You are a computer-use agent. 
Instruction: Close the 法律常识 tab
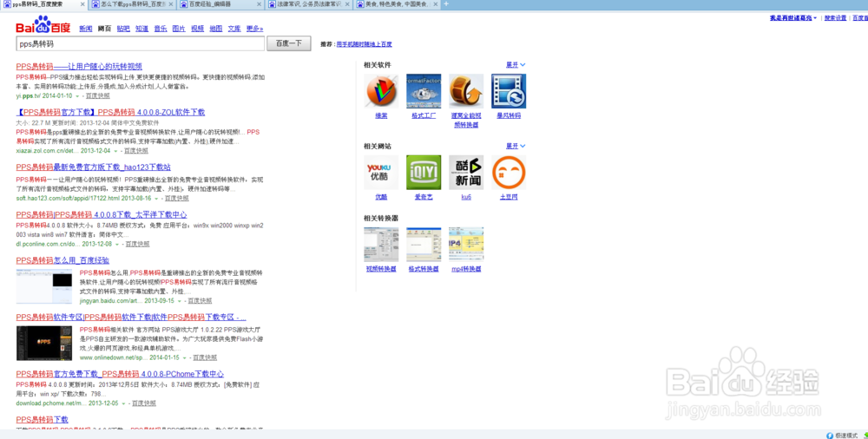(x=348, y=3)
